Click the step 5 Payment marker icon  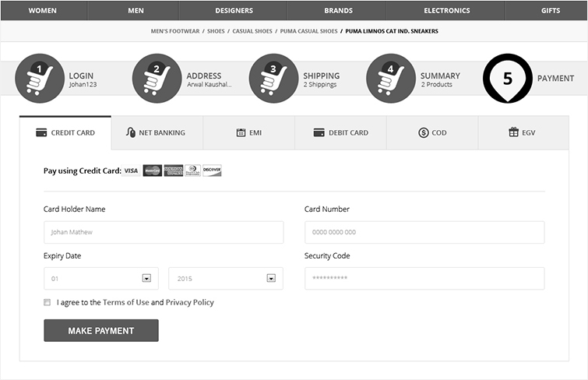[x=507, y=79]
